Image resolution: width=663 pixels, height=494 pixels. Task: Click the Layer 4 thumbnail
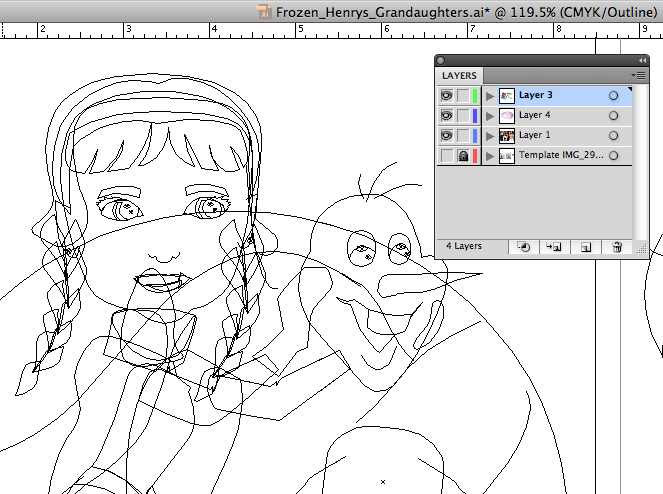coord(506,116)
